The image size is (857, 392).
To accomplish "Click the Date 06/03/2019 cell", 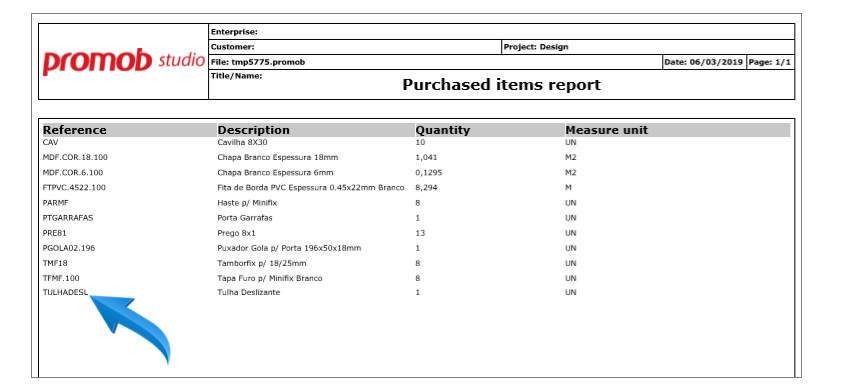I will click(704, 62).
